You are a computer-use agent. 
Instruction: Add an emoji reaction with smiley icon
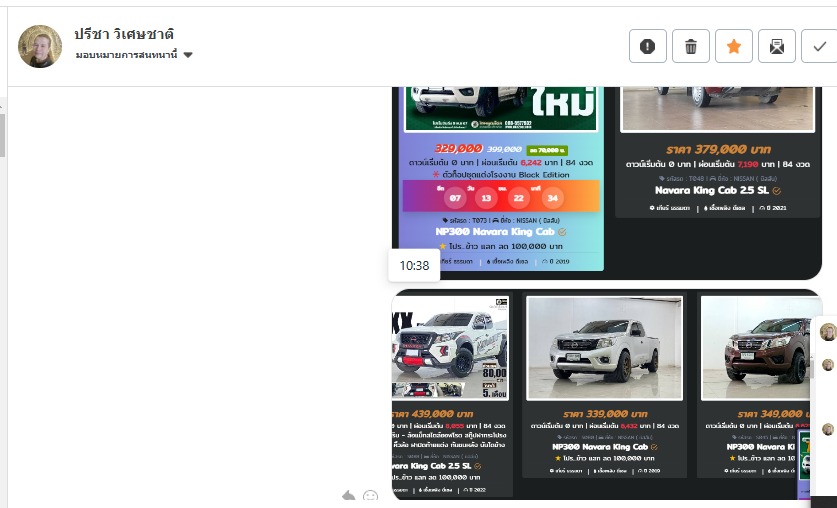click(370, 496)
